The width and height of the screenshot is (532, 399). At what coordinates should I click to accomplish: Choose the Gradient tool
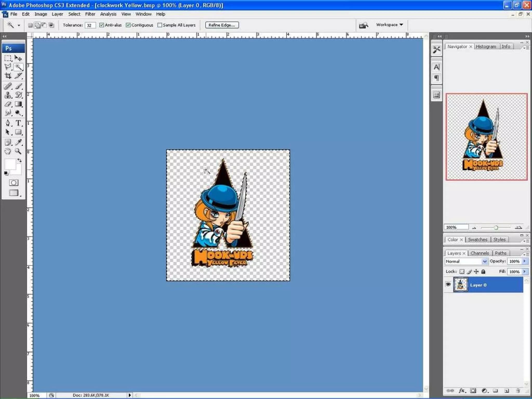pyautogui.click(x=18, y=104)
